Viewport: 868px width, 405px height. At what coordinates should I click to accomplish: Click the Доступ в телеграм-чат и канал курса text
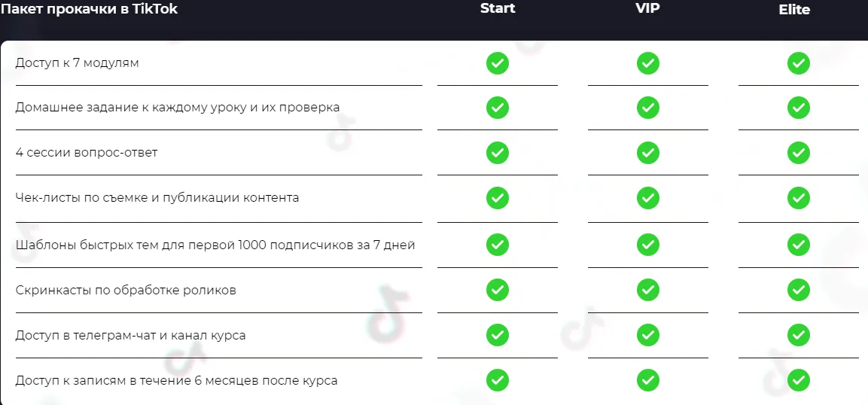130,335
